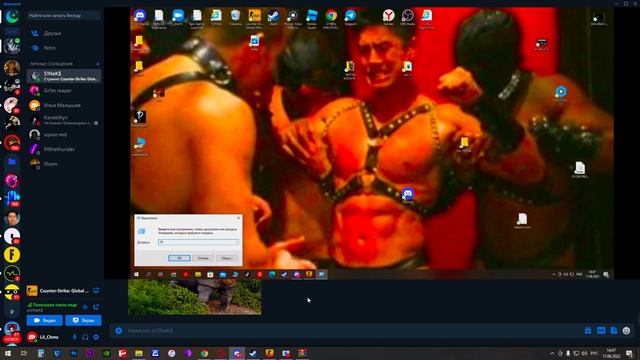Open the yellow ninja-face server icon
Image resolution: width=640 pixels, height=360 pixels.
pyautogui.click(x=12, y=292)
